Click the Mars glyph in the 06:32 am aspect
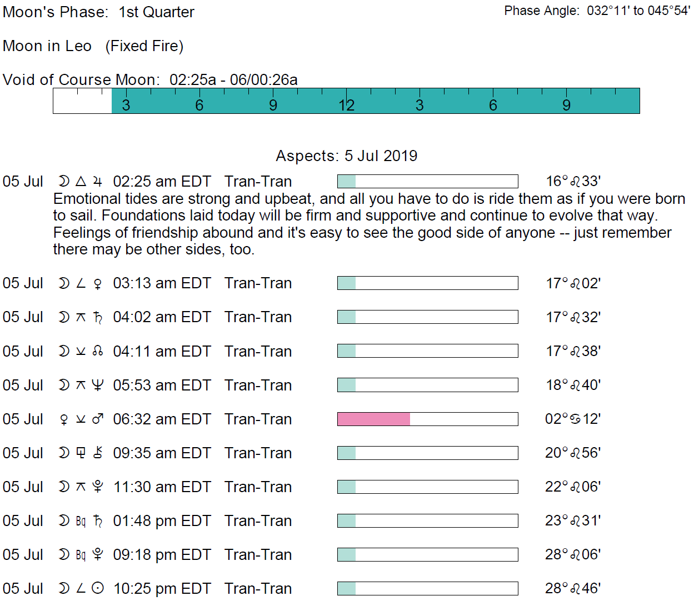 tap(98, 419)
